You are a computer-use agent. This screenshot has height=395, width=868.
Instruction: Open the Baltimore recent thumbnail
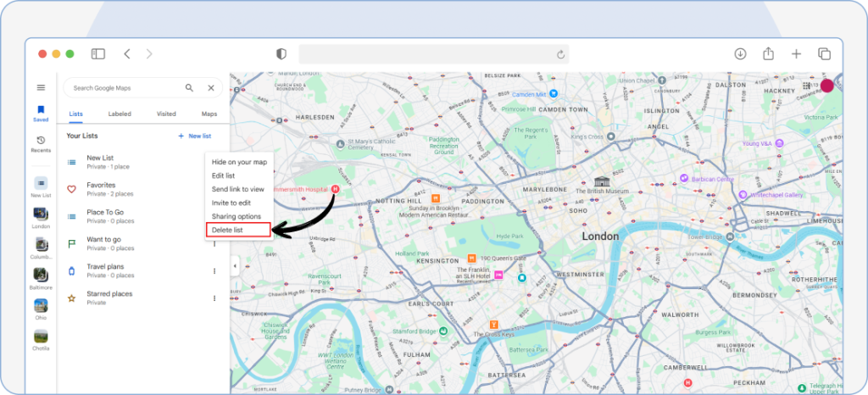(41, 275)
